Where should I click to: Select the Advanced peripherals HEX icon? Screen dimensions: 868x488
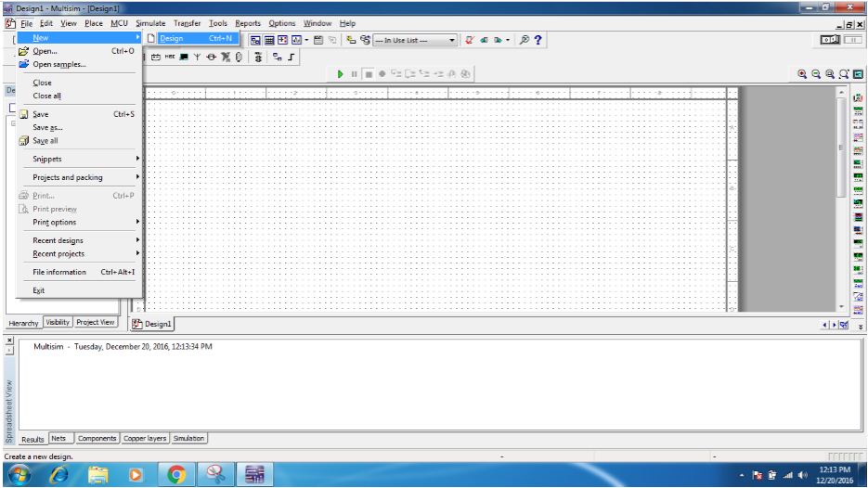170,57
